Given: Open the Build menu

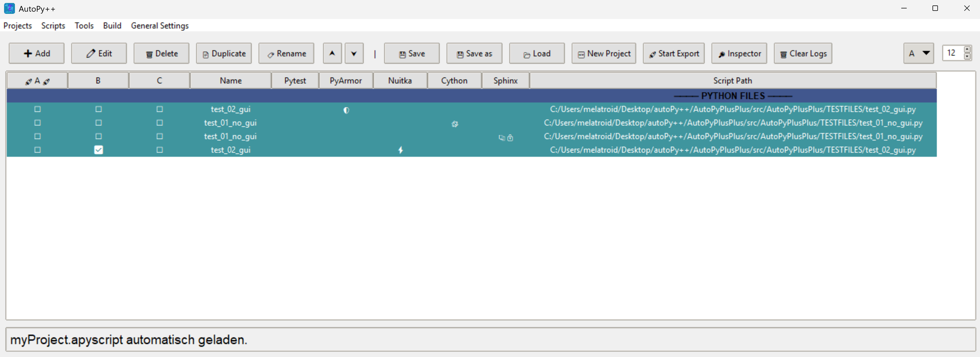Looking at the screenshot, I should click(x=112, y=26).
